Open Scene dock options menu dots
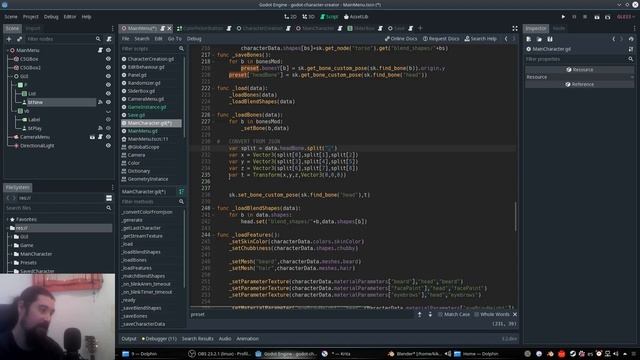This screenshot has width=640, height=360. tap(113, 28)
